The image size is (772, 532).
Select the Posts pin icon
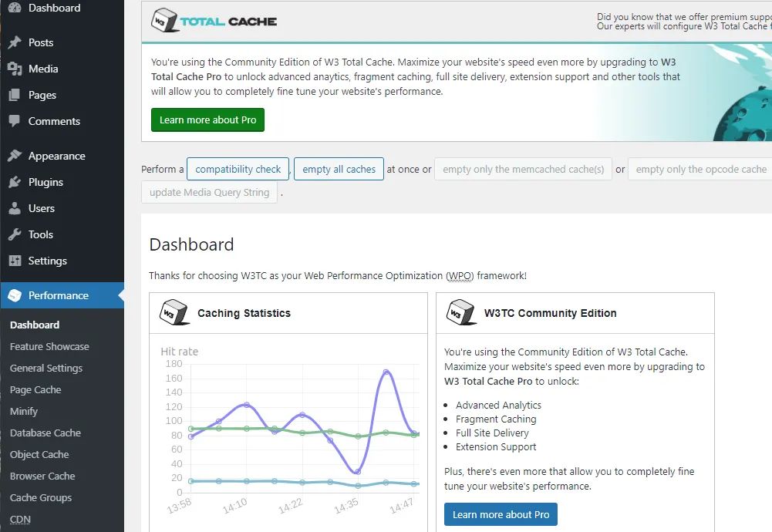(15, 42)
